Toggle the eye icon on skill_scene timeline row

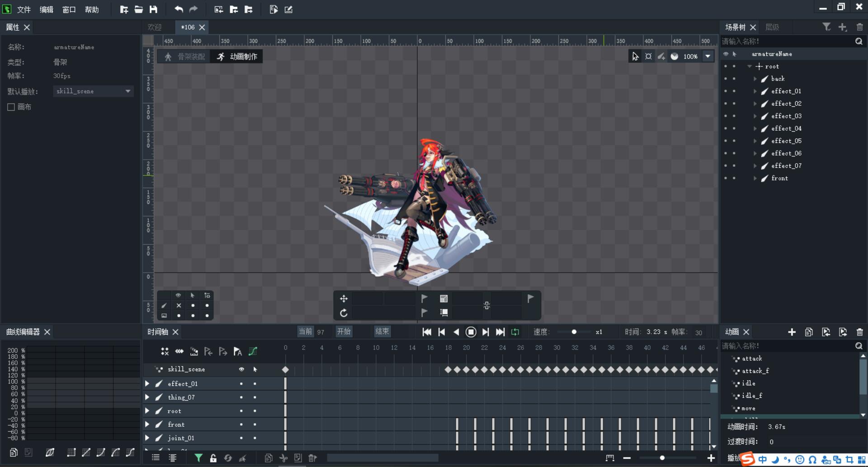(241, 369)
